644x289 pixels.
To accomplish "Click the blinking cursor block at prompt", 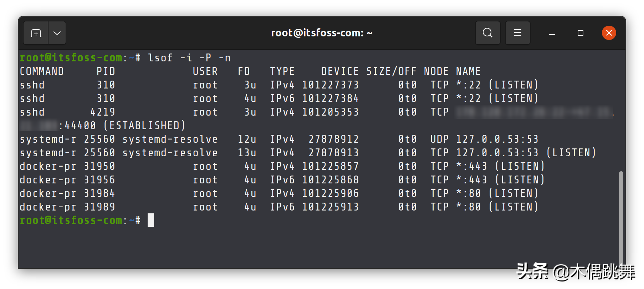I will click(x=151, y=220).
